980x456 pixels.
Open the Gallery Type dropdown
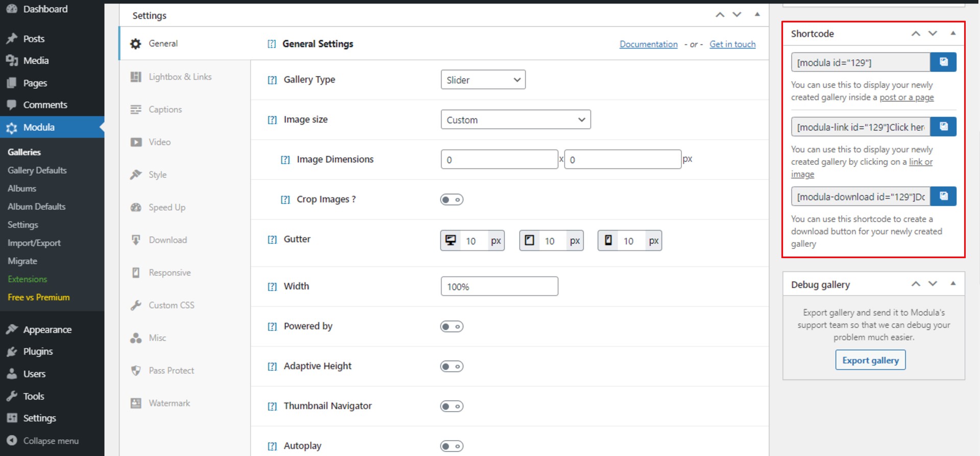point(483,80)
